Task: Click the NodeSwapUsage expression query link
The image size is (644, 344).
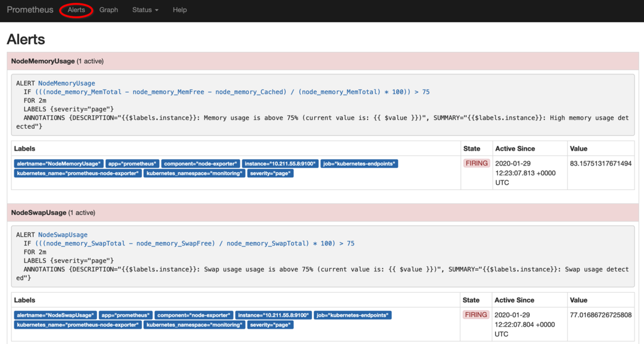Action: tap(195, 243)
